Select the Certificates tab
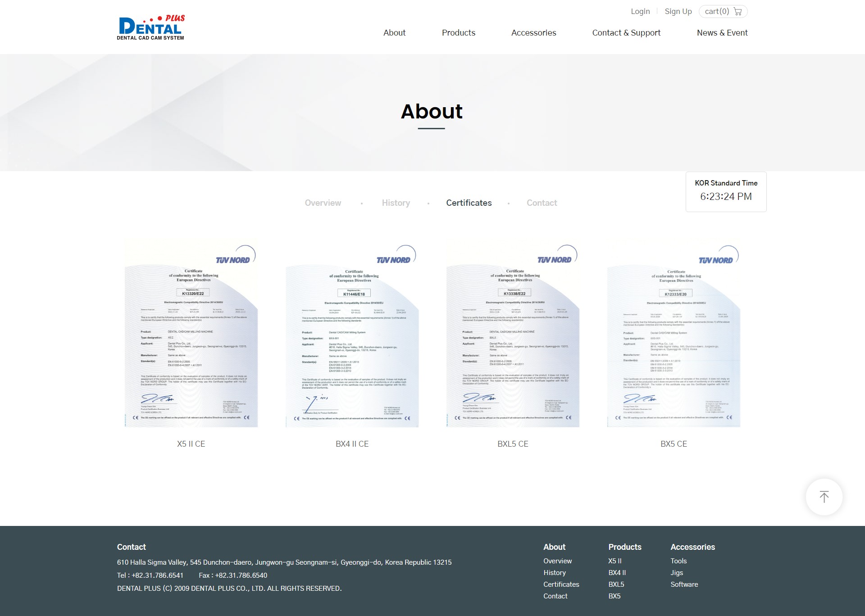 click(469, 203)
